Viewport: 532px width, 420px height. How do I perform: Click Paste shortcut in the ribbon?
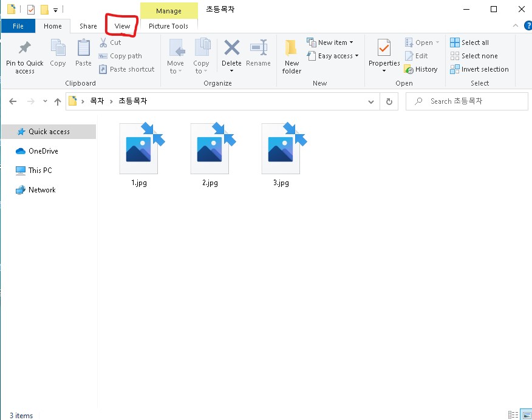point(126,69)
